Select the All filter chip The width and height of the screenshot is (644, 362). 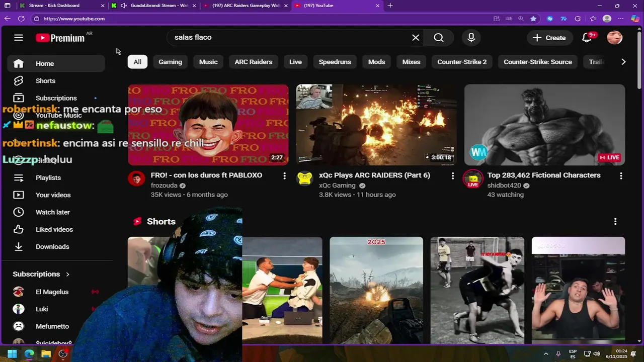tap(137, 62)
